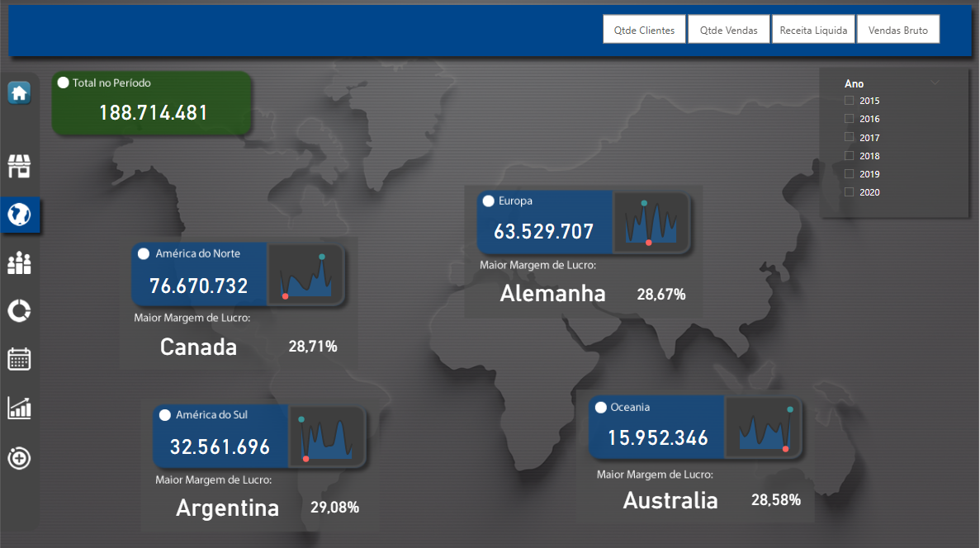The image size is (980, 548).
Task: Open the calendar icon page
Action: (19, 359)
